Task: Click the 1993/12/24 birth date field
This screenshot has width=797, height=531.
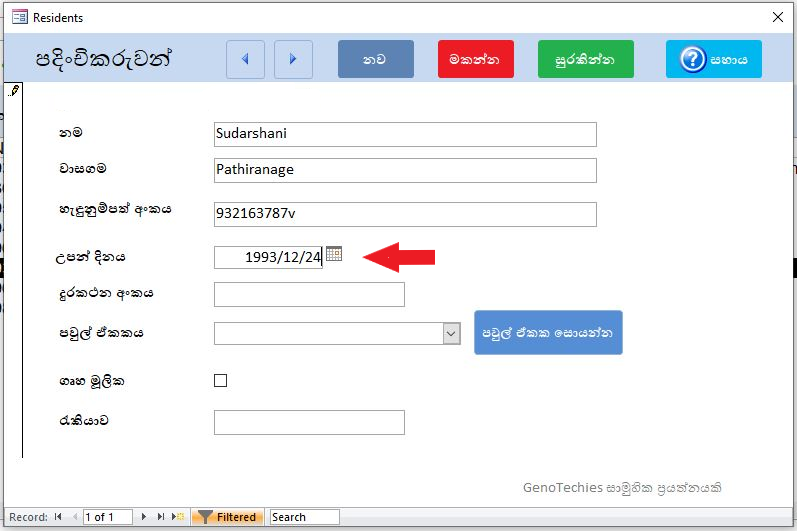Action: (x=268, y=257)
